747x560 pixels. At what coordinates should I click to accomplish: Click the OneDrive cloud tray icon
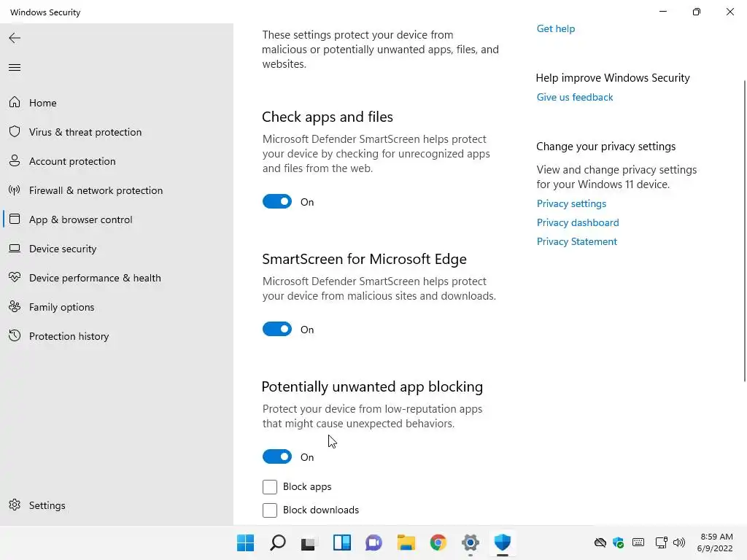(600, 542)
